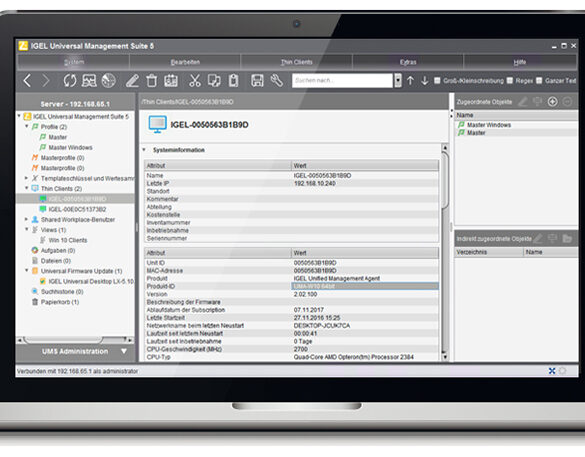Go back with the left arrow toolbar icon
This screenshot has height=457, width=585.
tap(27, 81)
